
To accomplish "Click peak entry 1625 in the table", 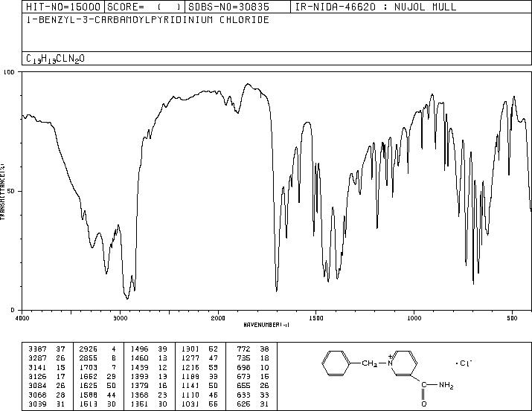I will [89, 386].
